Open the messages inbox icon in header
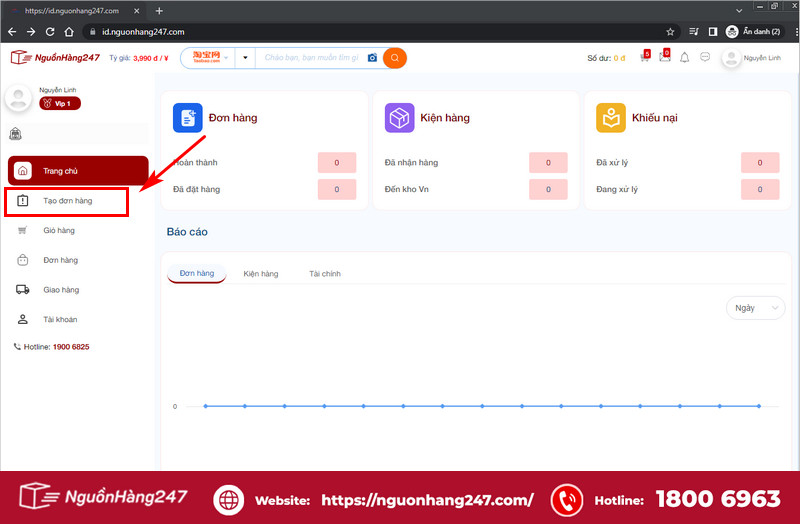800x524 pixels. pyautogui.click(x=665, y=56)
